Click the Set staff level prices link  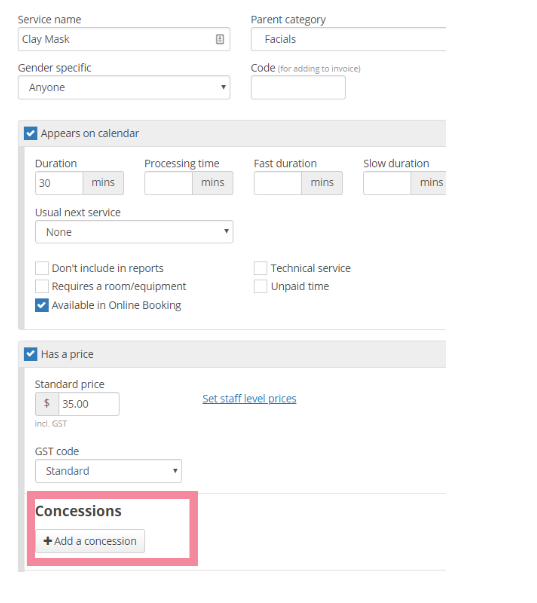(249, 399)
